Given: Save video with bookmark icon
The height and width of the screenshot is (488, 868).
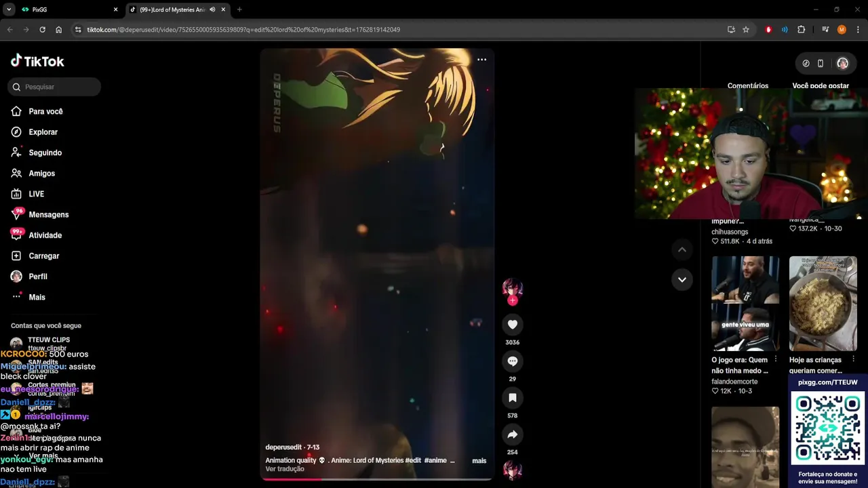Looking at the screenshot, I should (x=512, y=398).
